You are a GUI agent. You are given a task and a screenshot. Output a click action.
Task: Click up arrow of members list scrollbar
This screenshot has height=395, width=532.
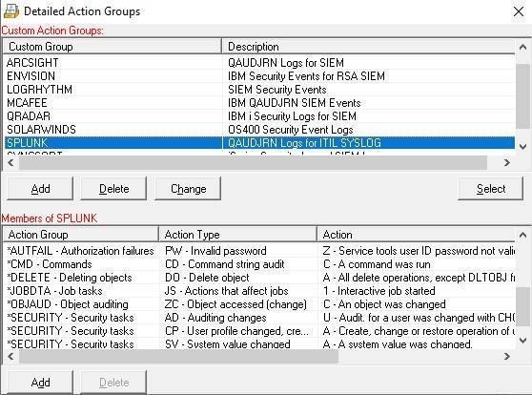[x=522, y=235]
